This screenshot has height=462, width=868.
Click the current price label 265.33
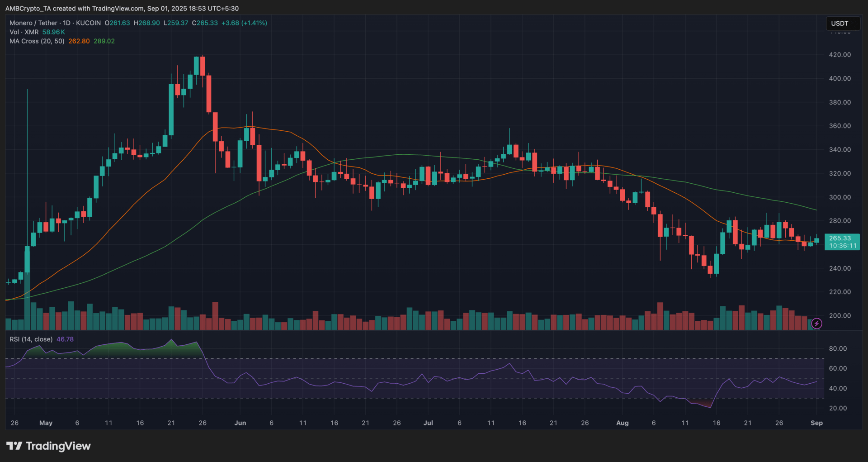click(840, 238)
